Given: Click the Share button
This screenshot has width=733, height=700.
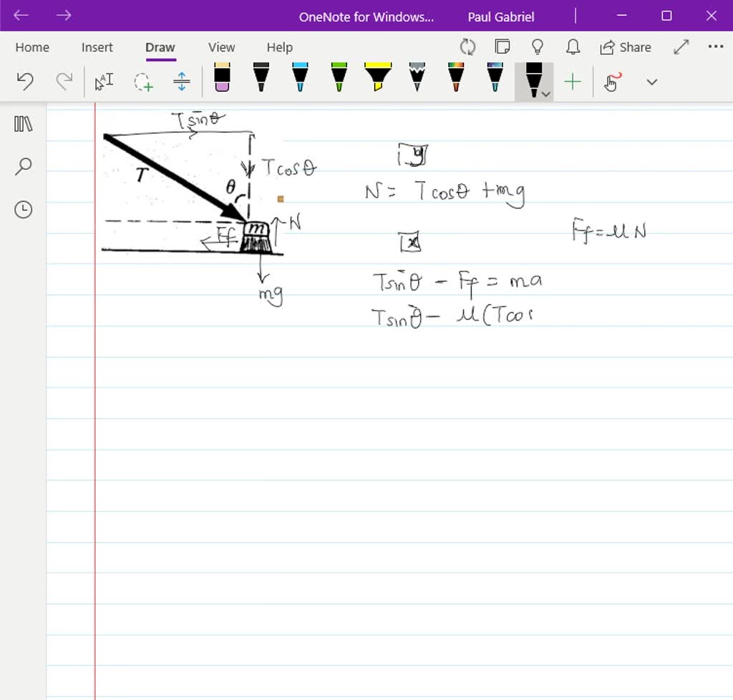Looking at the screenshot, I should [x=626, y=47].
